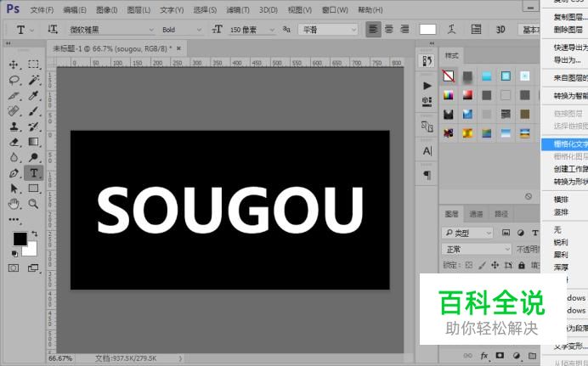Viewport: 588px width, 366px height.
Task: Toggle lock position icon
Action: pos(495,265)
